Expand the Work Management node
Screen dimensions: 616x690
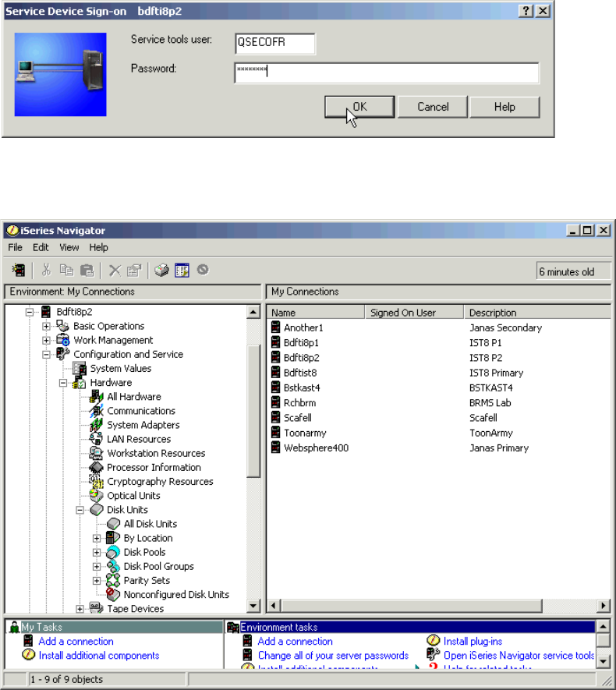coord(46,340)
